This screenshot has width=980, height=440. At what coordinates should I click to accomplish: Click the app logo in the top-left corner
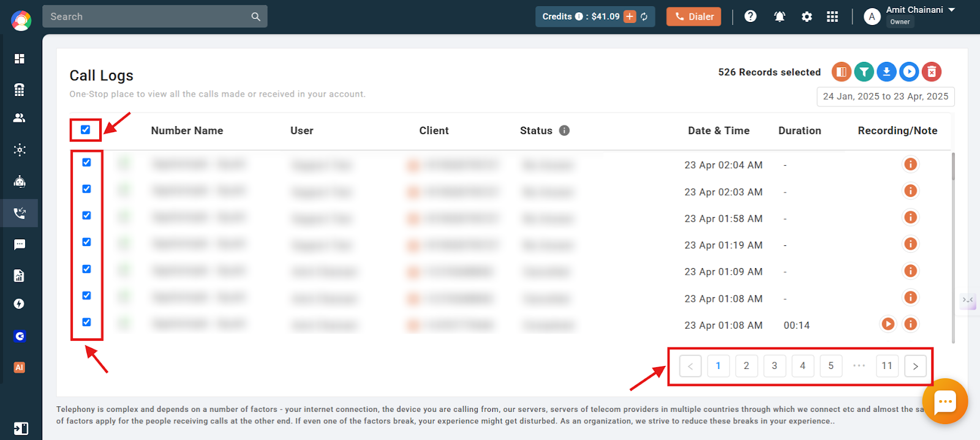(21, 20)
